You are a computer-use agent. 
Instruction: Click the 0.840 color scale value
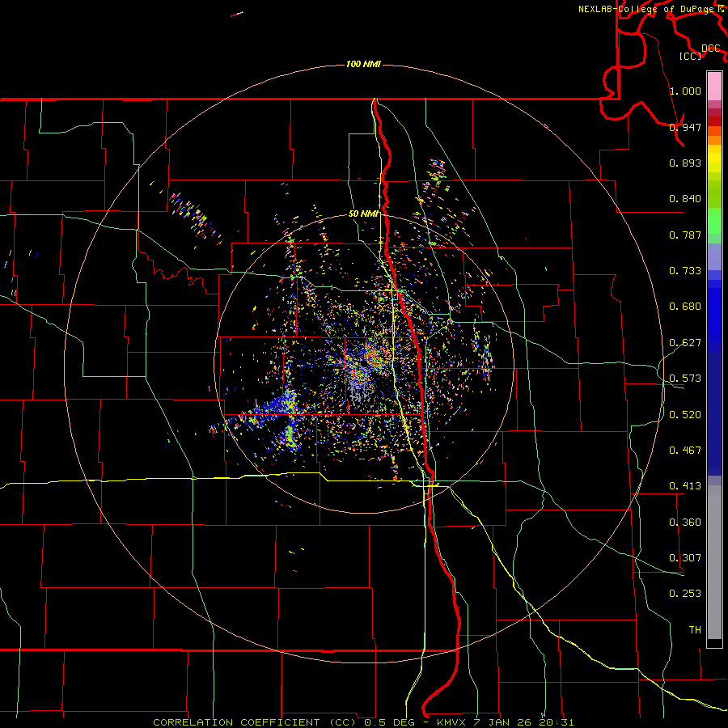pos(685,199)
